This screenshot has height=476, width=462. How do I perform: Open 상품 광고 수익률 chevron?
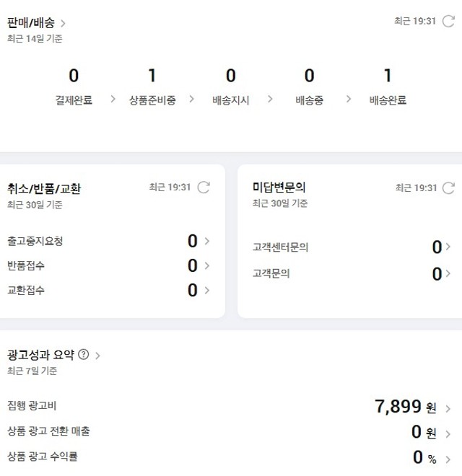448,459
